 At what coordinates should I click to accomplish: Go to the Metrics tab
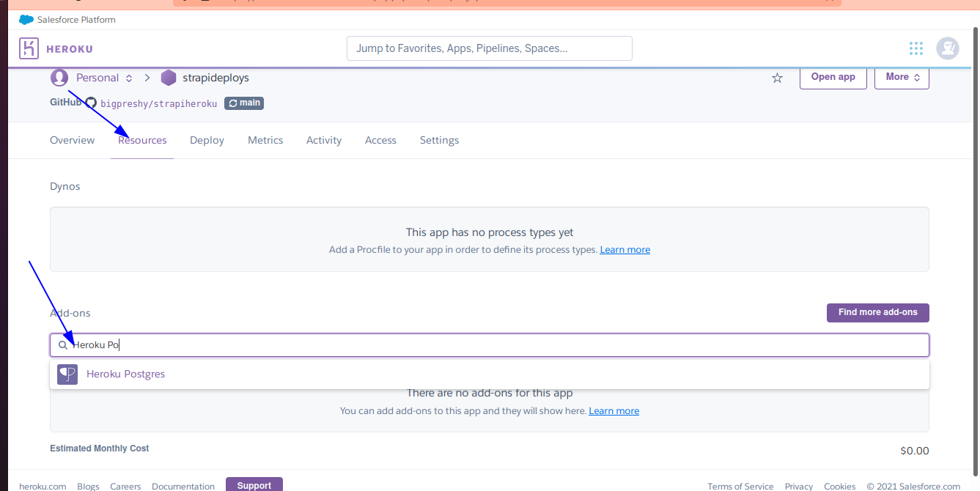(265, 140)
